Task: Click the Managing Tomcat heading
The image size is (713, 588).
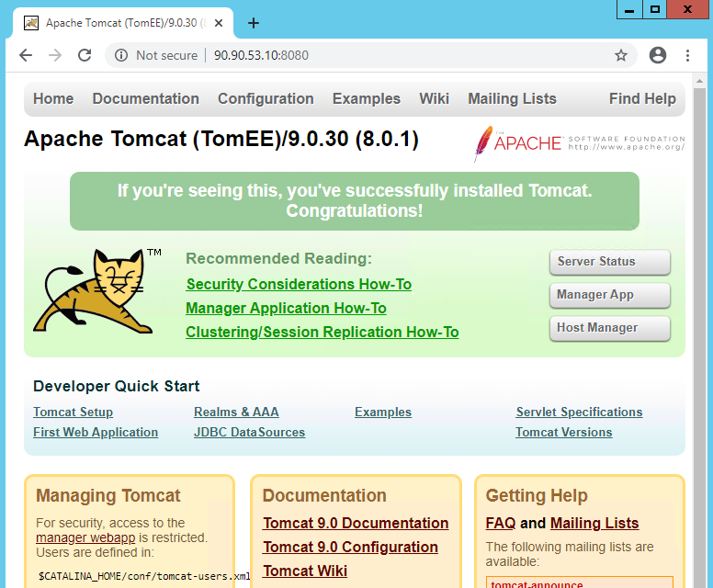Action: (108, 495)
